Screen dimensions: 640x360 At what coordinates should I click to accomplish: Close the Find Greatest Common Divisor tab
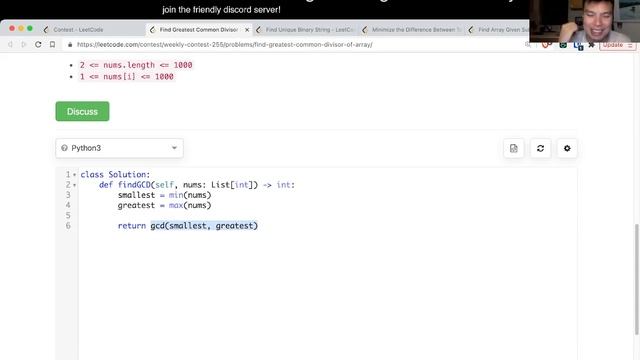pyautogui.click(x=247, y=30)
